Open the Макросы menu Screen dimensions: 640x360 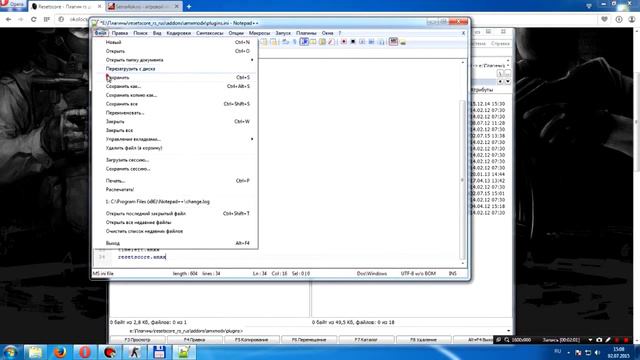pos(259,33)
